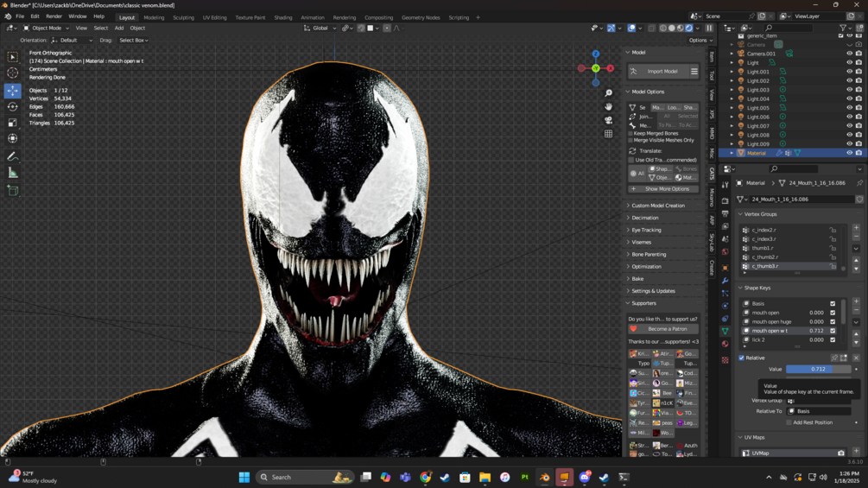The width and height of the screenshot is (868, 488).
Task: Expand Camera.001 in the outliner
Action: (732, 54)
